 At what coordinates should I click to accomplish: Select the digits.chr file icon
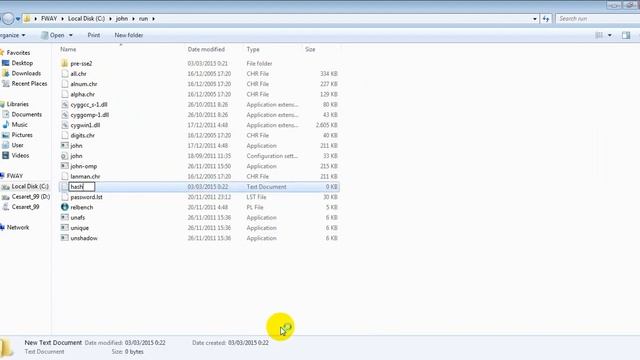[64, 135]
